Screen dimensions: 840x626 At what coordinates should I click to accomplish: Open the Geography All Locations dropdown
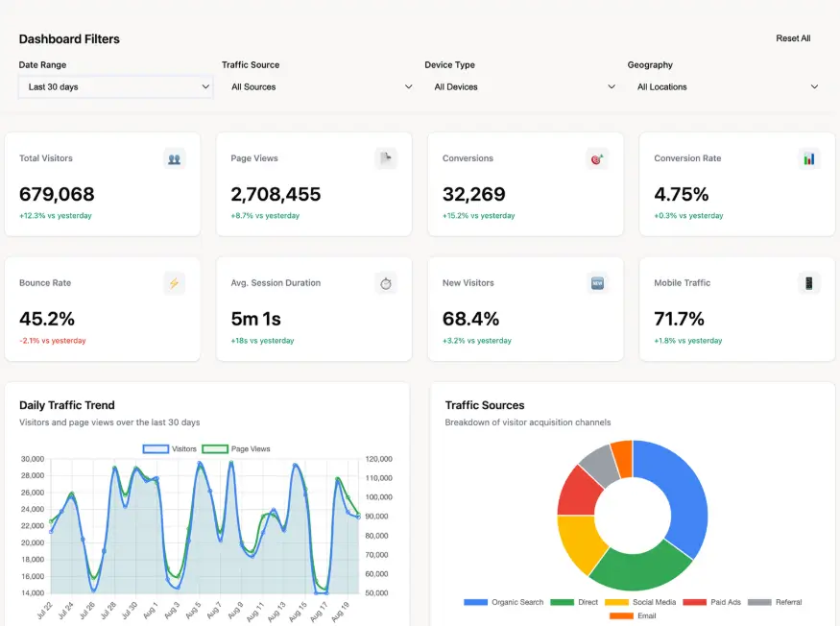point(728,87)
